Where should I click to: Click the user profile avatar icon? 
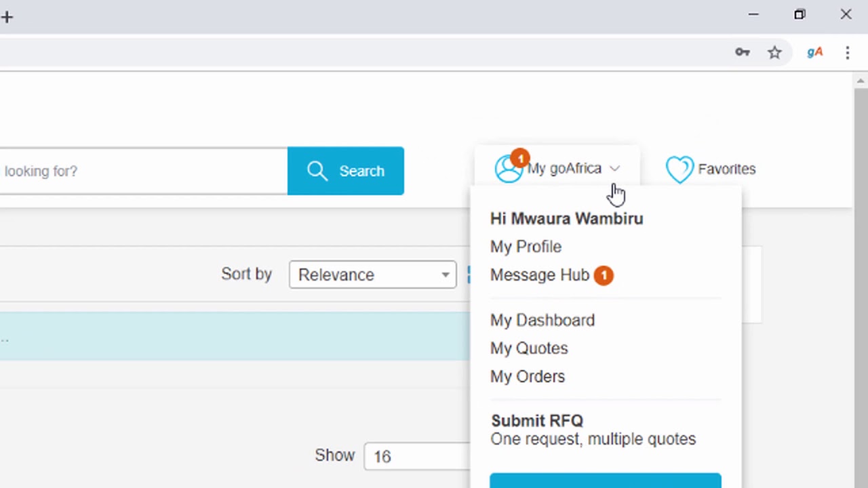pos(509,169)
